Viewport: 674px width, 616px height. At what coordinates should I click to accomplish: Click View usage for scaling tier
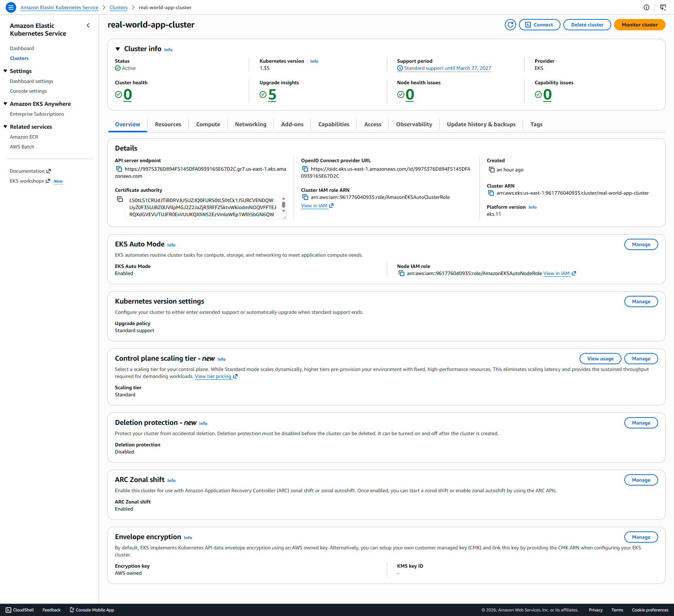(600, 359)
